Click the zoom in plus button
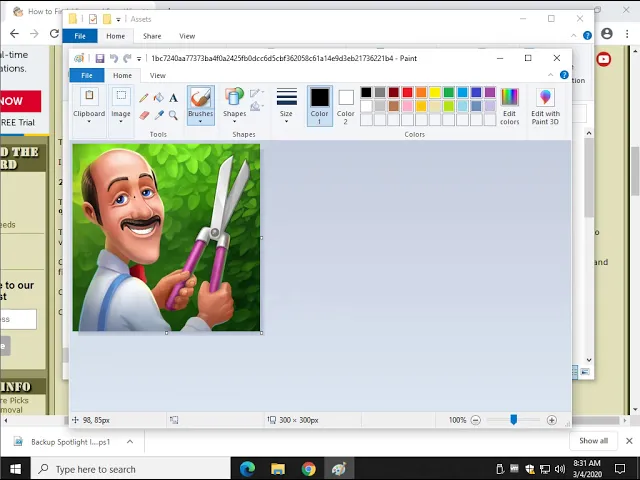Viewport: 640px width, 480px height. (551, 420)
